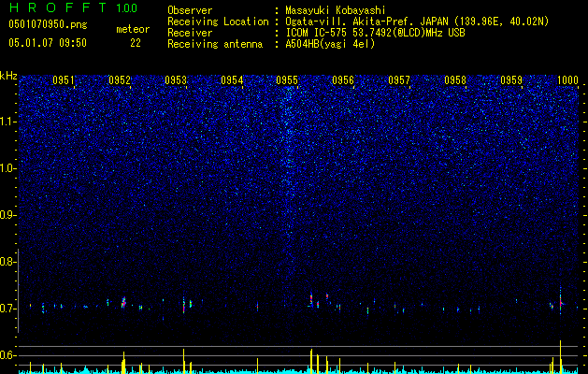Click the 1.0 kHz axis label

(8, 168)
